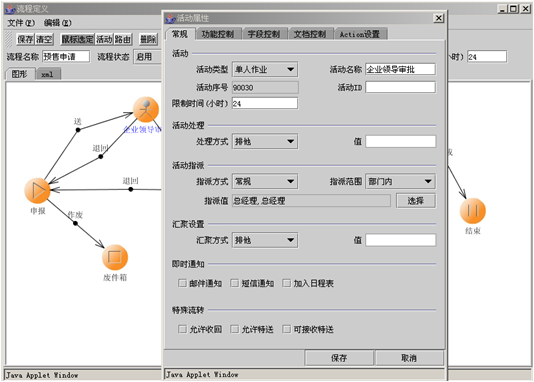Open the 汇聚方式 dropdown

265,240
